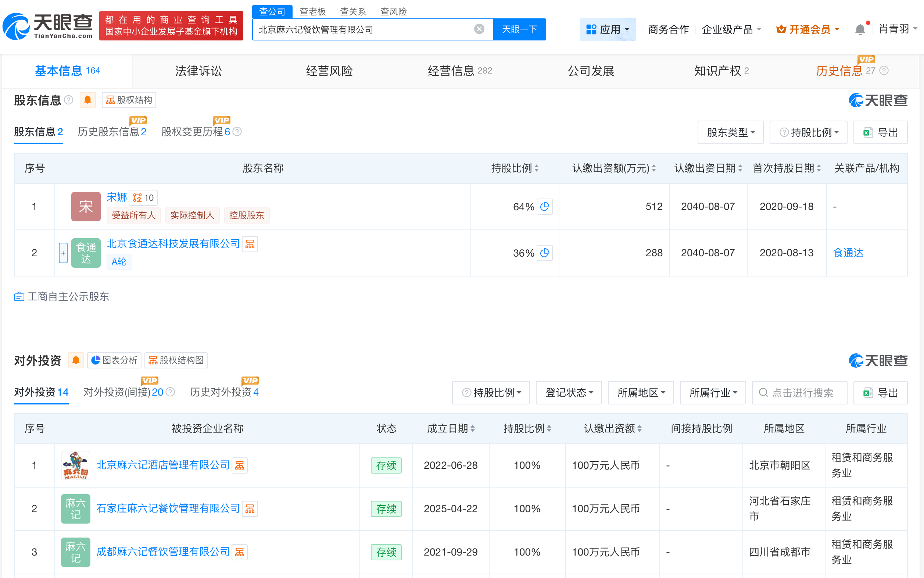
Task: Open pie chart icon next to 64% shareholding
Action: (545, 206)
